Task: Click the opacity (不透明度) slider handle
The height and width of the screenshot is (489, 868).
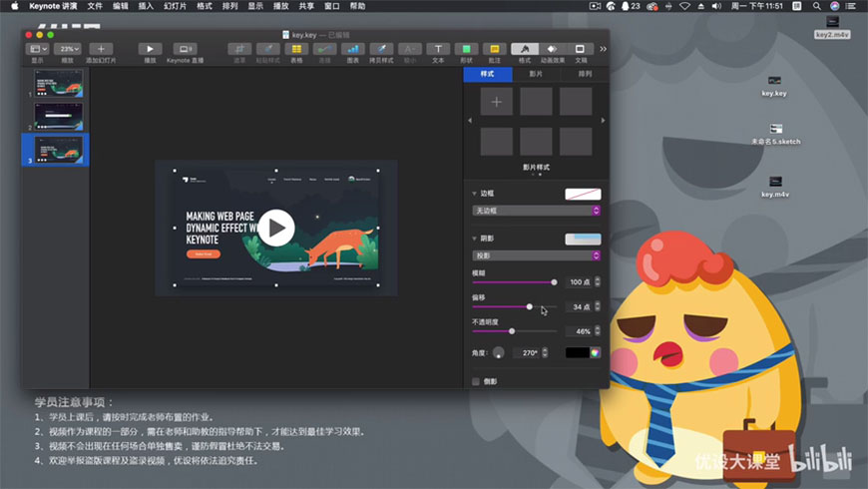Action: tap(512, 331)
